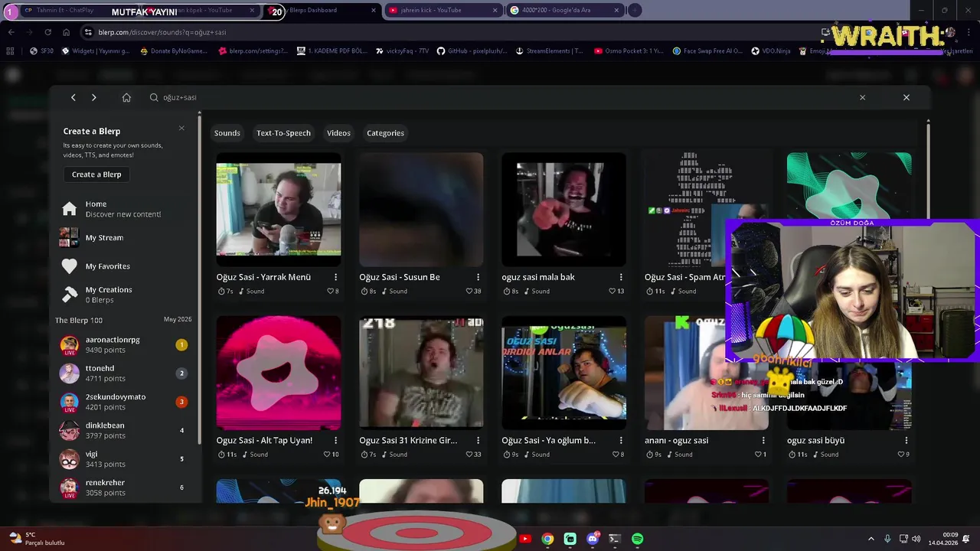Viewport: 980px width, 551px height.
Task: Open the three-dot menu for oguz sasi mala bak
Action: click(621, 277)
